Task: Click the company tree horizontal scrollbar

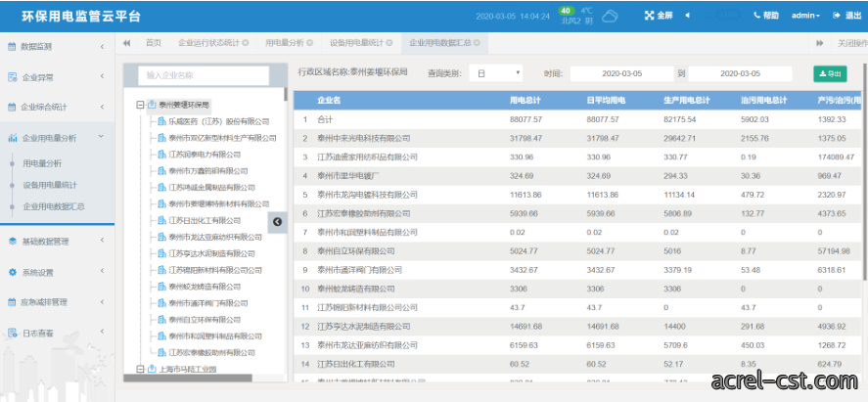Action: pos(188,379)
